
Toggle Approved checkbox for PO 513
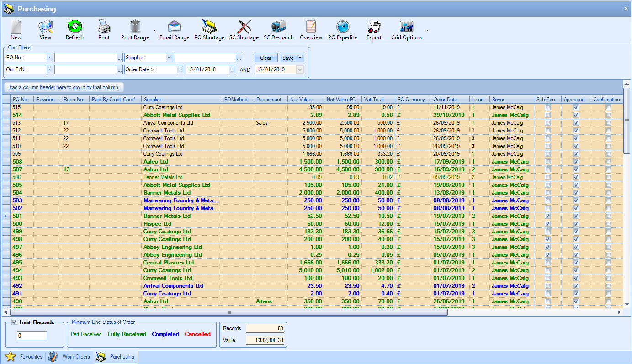(576, 123)
